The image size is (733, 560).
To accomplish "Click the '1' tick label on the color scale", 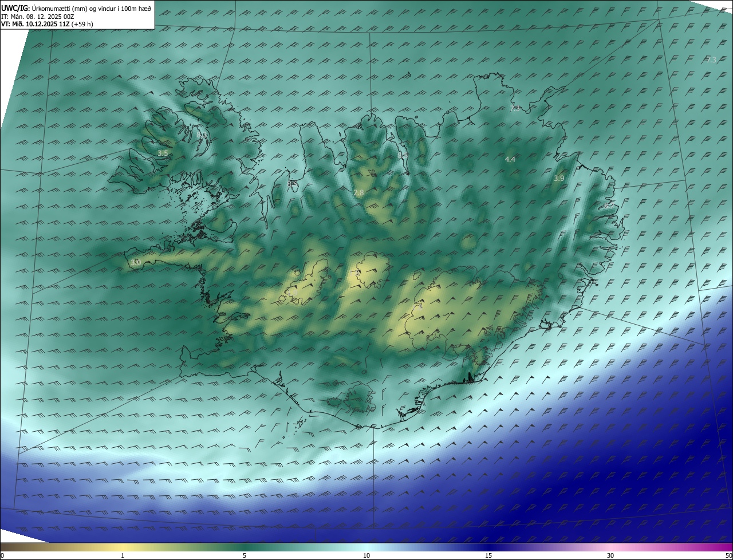I will [123, 555].
